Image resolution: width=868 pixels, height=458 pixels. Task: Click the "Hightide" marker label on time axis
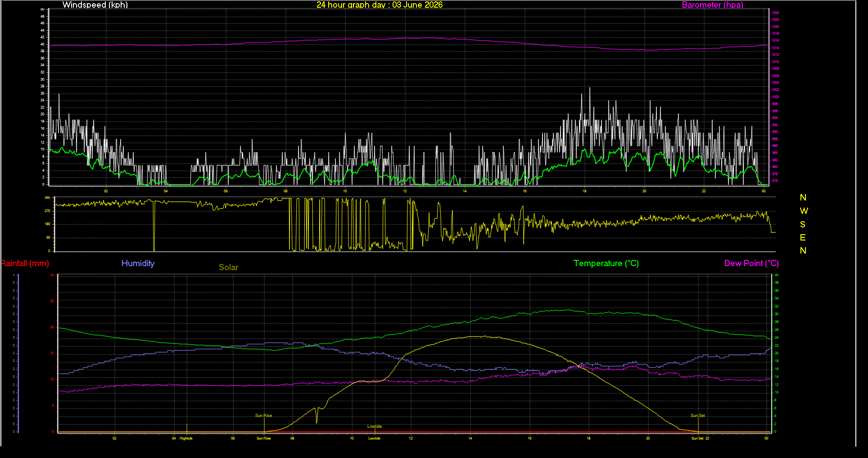pyautogui.click(x=186, y=438)
